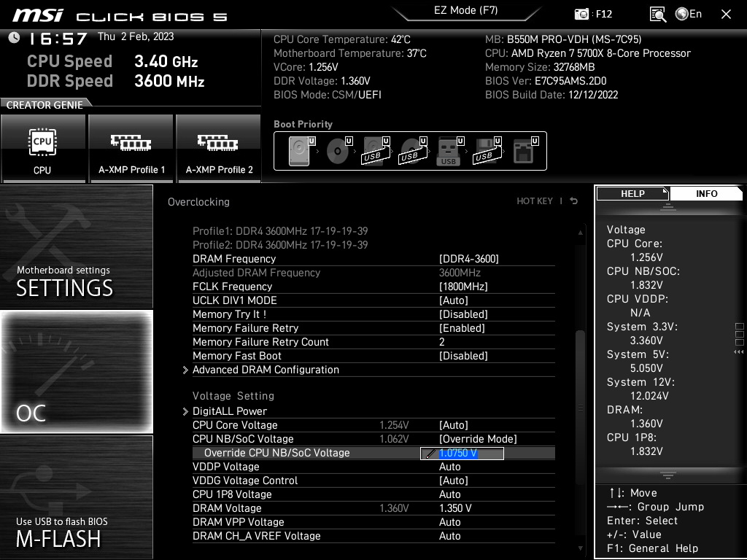This screenshot has height=560, width=747.
Task: Click Adjusted DRAM Frequency row
Action: (373, 273)
